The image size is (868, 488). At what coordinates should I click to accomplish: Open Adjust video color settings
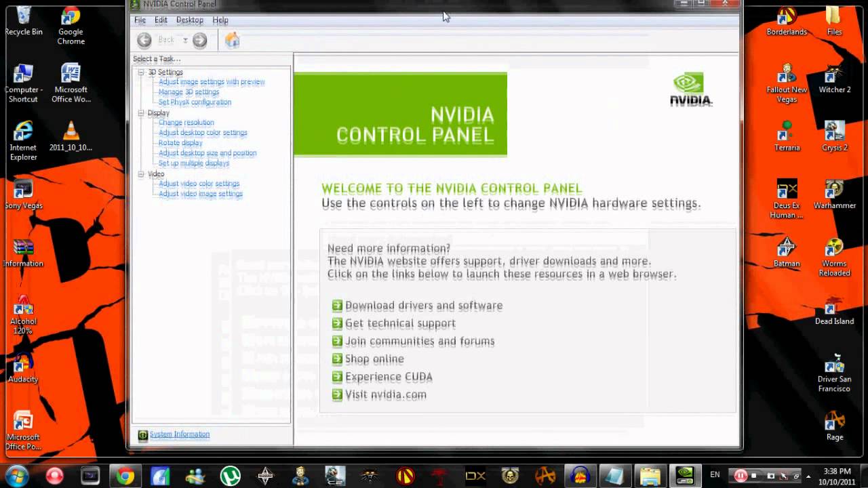pyautogui.click(x=199, y=184)
